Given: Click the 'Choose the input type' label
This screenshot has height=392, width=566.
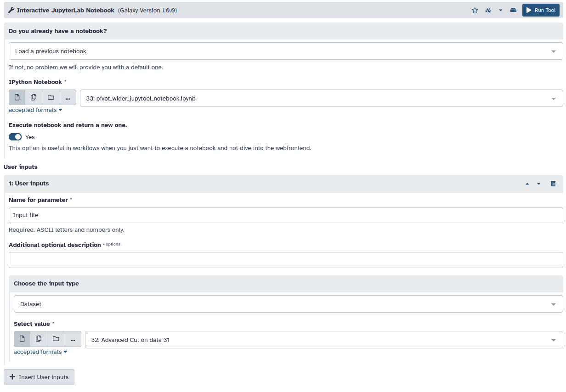Looking at the screenshot, I should pyautogui.click(x=46, y=284).
